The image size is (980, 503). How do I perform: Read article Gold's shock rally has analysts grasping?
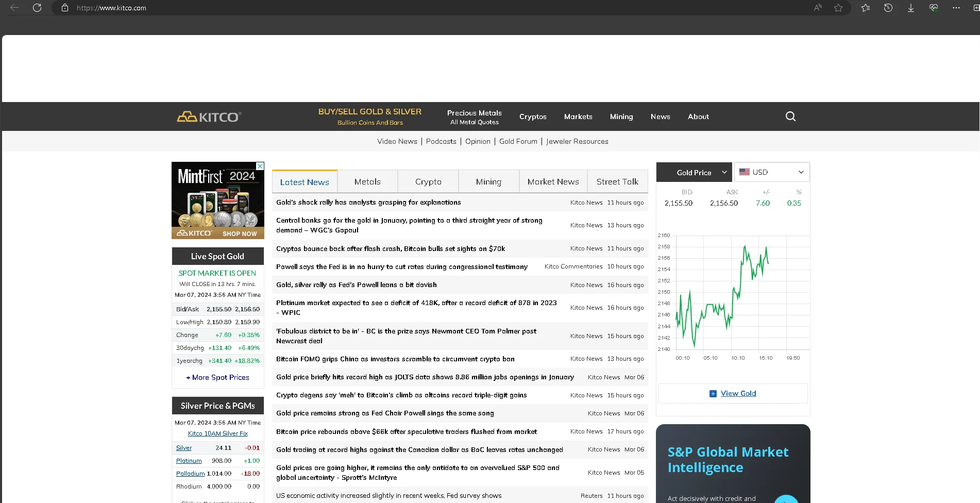(x=368, y=203)
